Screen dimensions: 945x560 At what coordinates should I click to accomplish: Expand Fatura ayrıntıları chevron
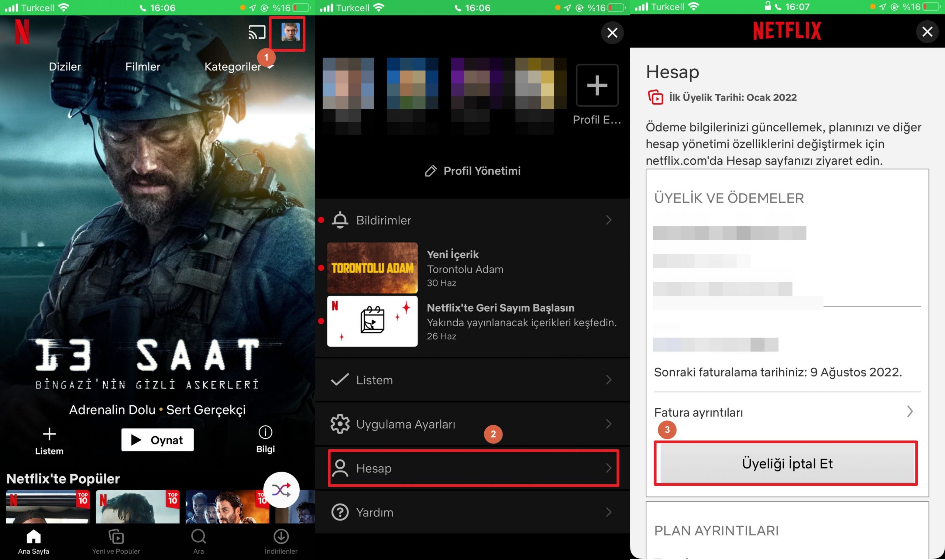pos(910,411)
